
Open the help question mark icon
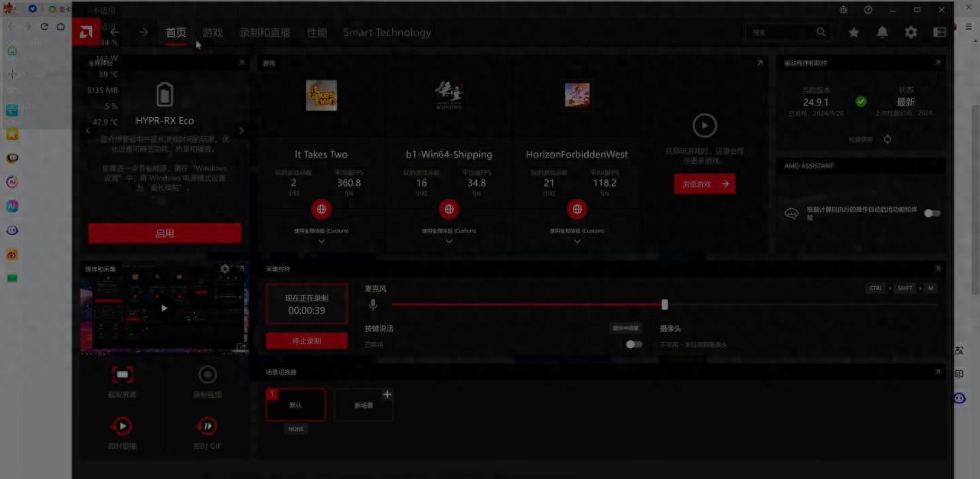(x=868, y=10)
